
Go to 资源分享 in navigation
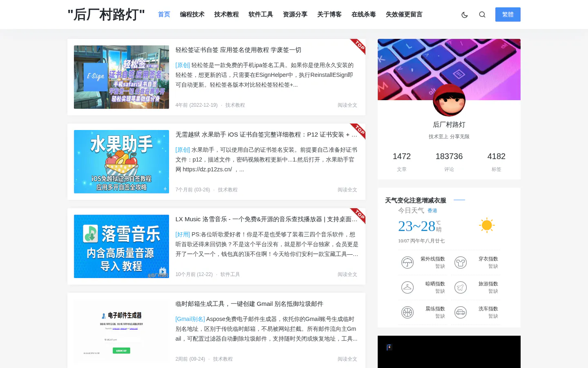[295, 14]
